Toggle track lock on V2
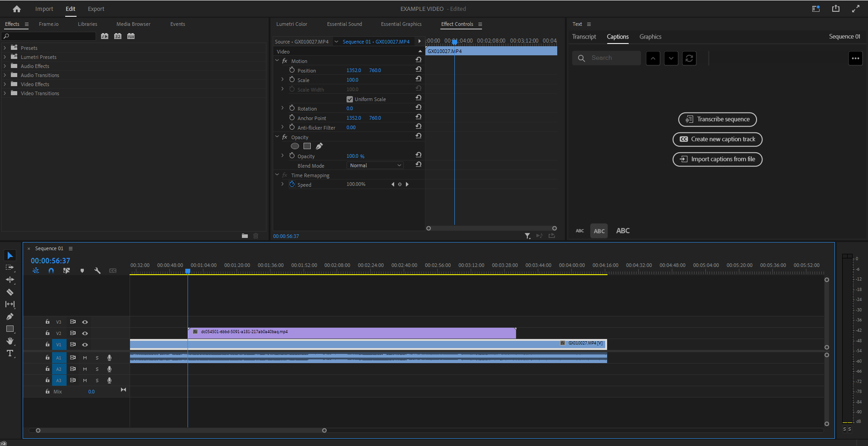Viewport: 868px width, 446px height. click(x=48, y=333)
